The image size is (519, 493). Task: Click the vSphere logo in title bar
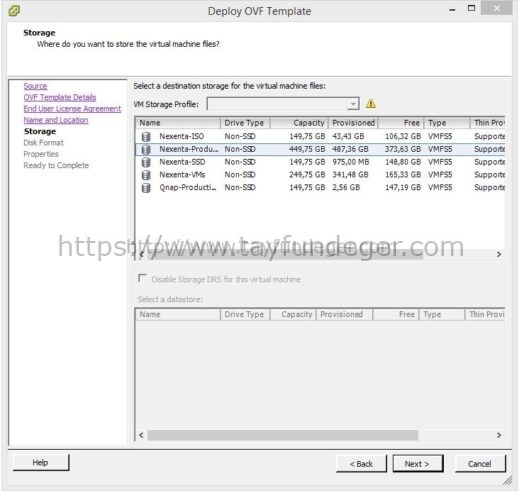14,11
